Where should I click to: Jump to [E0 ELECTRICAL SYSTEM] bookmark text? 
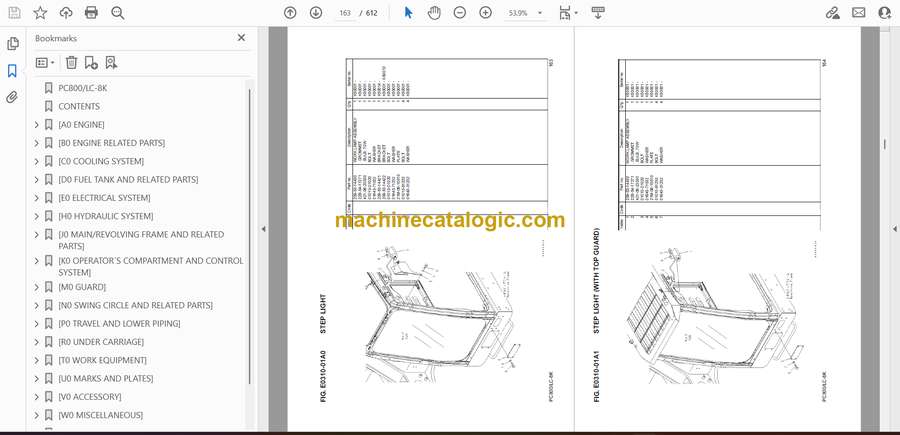click(104, 198)
